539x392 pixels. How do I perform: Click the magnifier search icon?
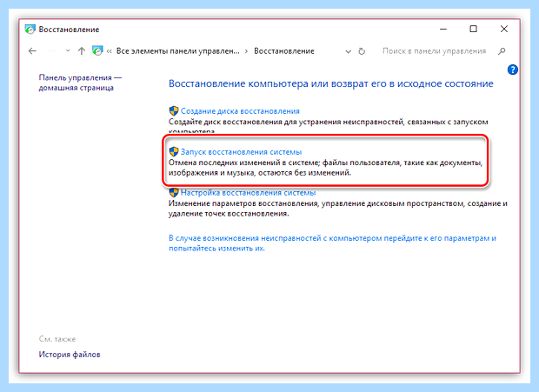point(502,51)
